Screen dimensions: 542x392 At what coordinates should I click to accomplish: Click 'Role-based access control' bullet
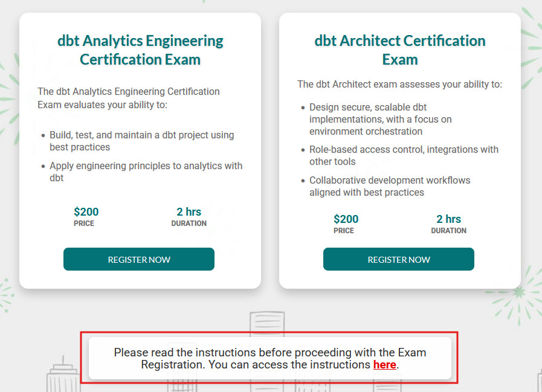[404, 156]
